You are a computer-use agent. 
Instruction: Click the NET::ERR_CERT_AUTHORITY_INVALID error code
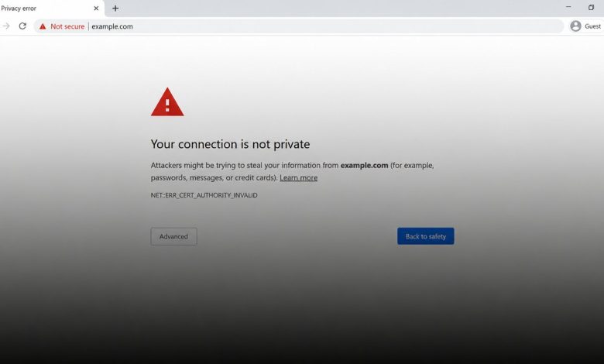click(204, 195)
